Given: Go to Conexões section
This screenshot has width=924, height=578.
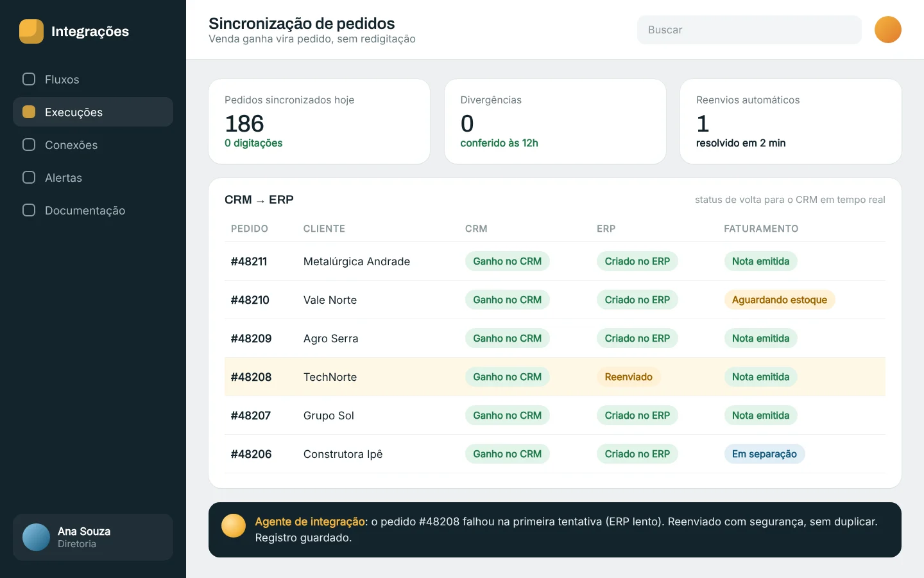Looking at the screenshot, I should click(x=93, y=144).
